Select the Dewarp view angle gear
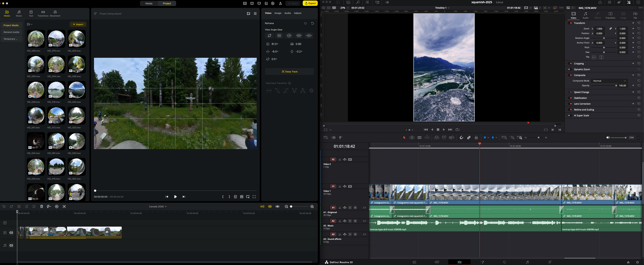 point(299,35)
